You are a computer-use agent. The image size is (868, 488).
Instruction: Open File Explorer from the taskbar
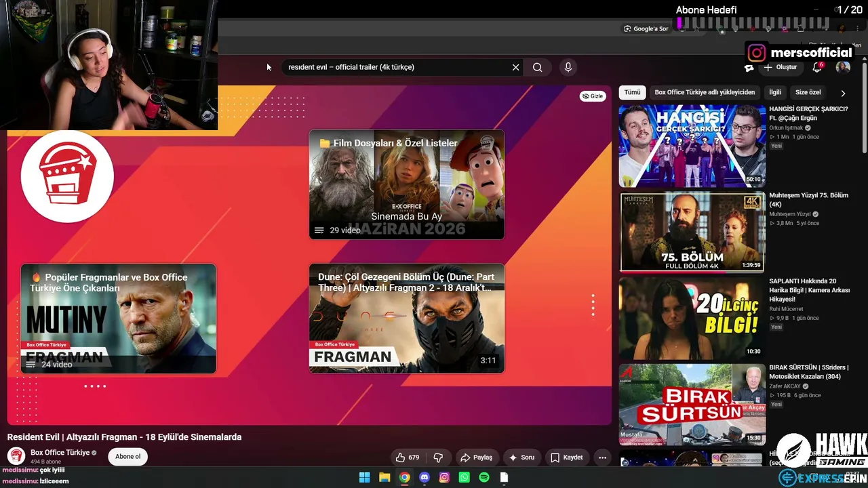pyautogui.click(x=384, y=477)
